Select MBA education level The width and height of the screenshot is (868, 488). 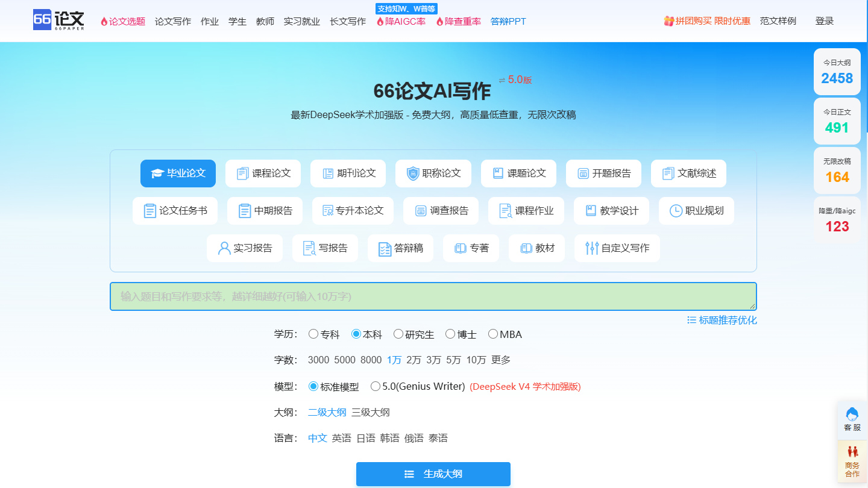tap(505, 334)
